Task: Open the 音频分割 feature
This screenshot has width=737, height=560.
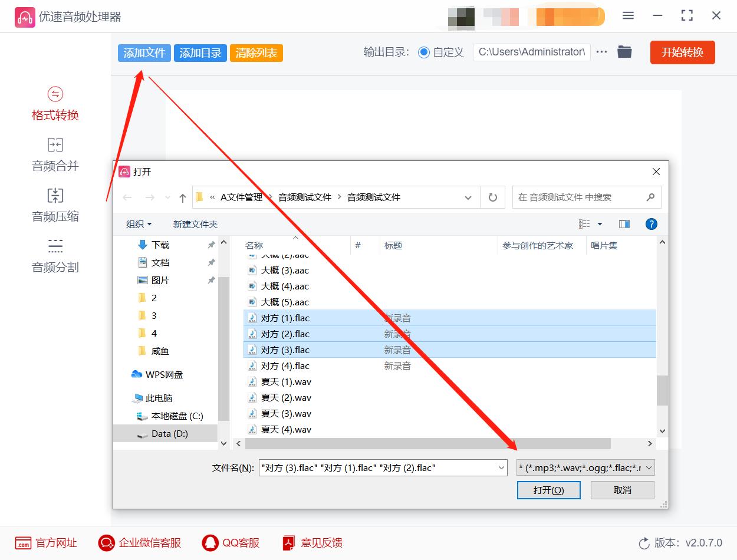Action: (54, 256)
